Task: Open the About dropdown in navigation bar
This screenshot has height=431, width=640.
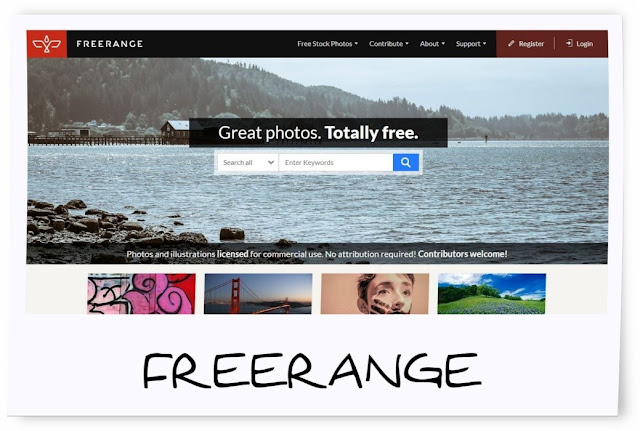Action: click(x=432, y=44)
